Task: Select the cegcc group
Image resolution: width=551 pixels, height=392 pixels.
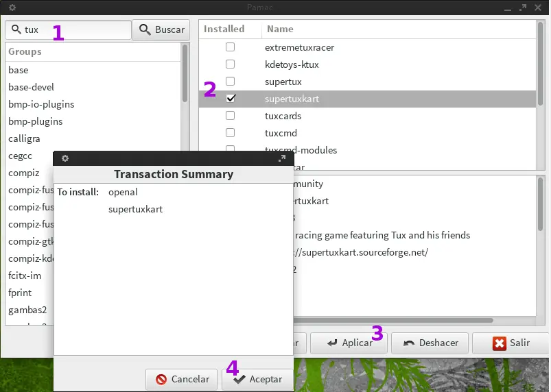Action: click(20, 156)
